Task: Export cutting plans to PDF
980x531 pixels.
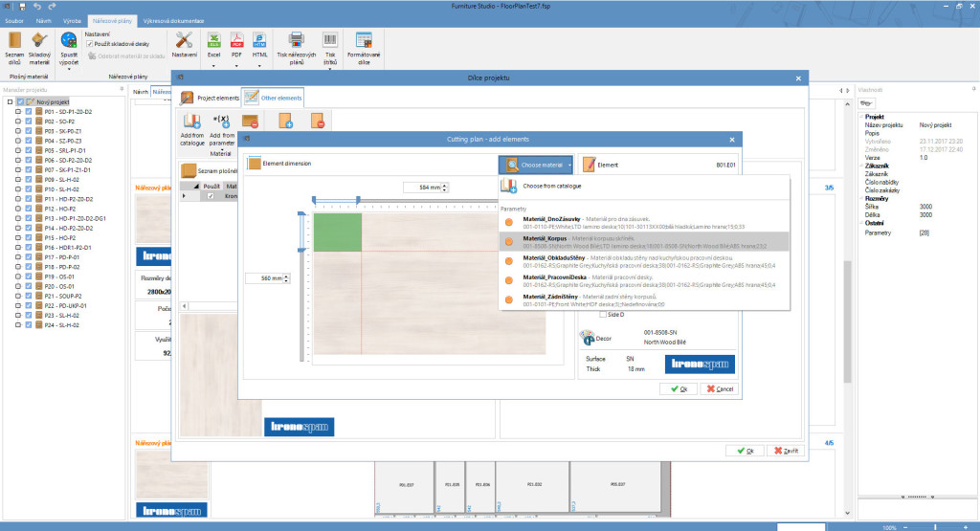Action: (x=236, y=45)
